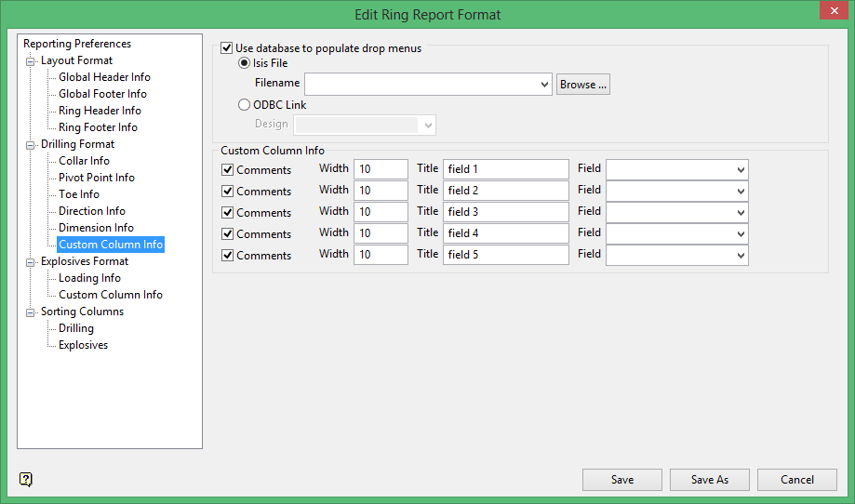Open the help icon at bottom left
Image resolution: width=855 pixels, height=504 pixels.
(x=26, y=480)
